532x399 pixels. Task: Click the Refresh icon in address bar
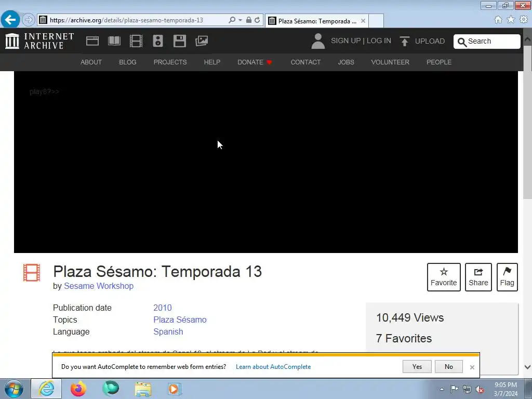click(x=257, y=20)
